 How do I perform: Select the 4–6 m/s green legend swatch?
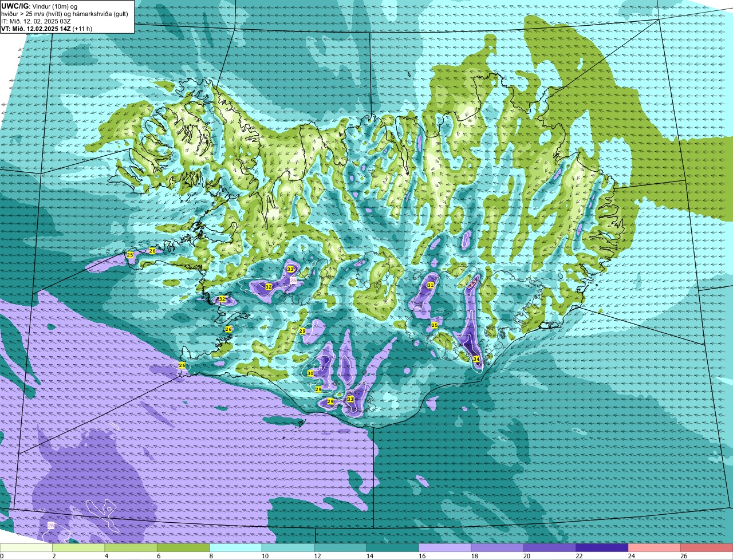(131, 547)
